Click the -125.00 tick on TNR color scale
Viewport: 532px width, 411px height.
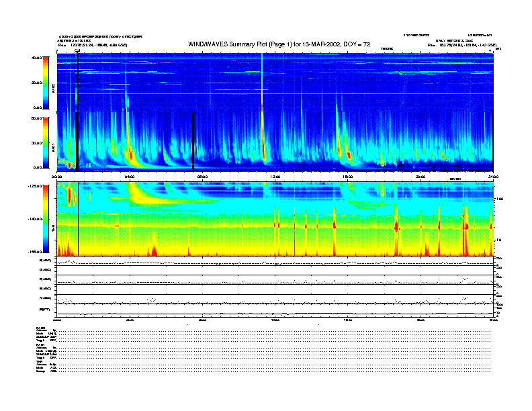tap(35, 186)
